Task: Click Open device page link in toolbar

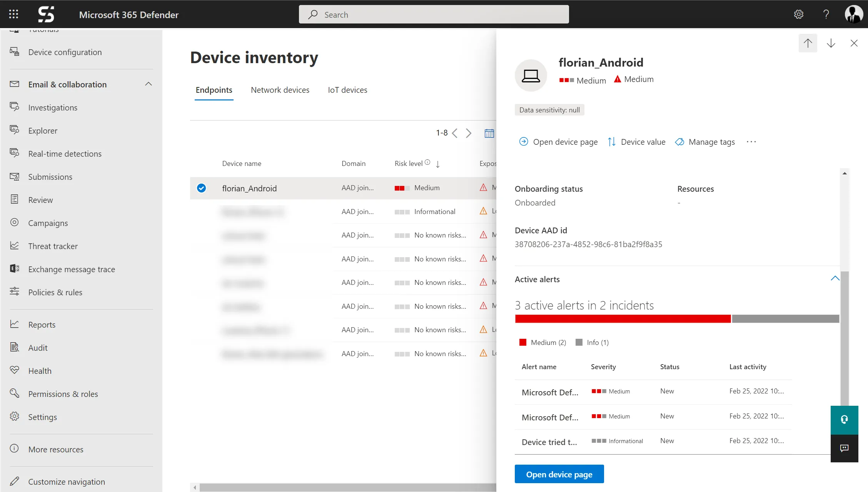Action: click(x=559, y=142)
